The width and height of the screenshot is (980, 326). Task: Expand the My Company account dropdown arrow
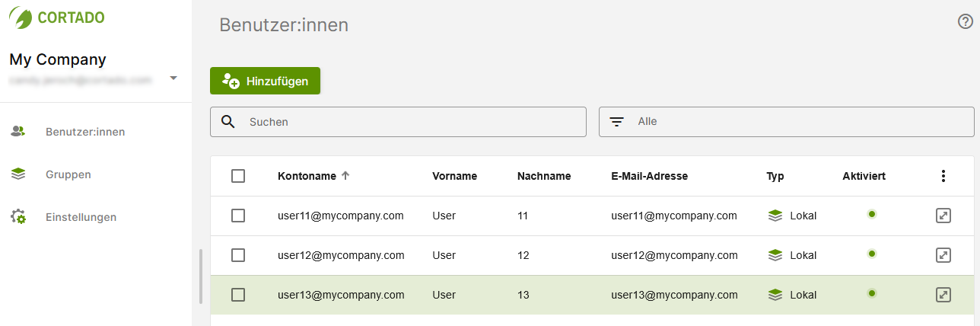[173, 78]
